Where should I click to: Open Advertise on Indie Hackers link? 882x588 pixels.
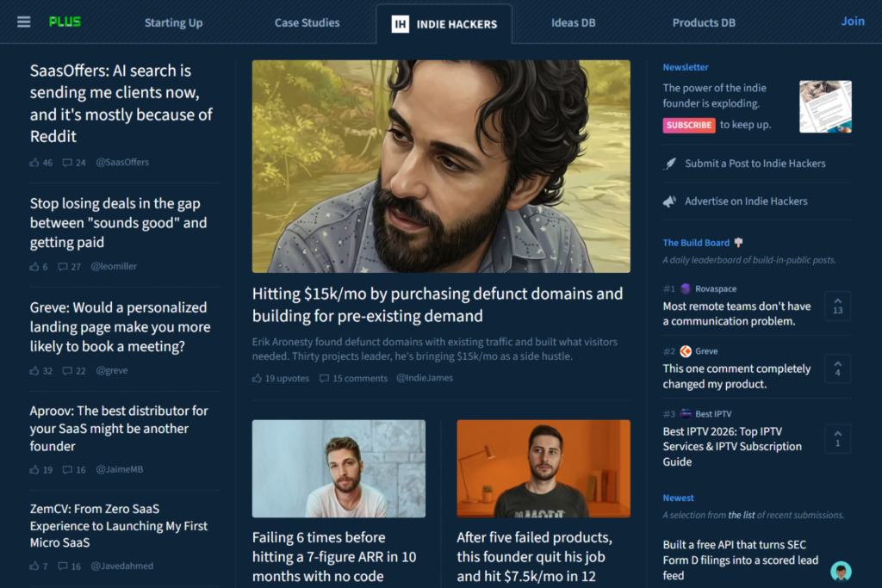coord(746,201)
